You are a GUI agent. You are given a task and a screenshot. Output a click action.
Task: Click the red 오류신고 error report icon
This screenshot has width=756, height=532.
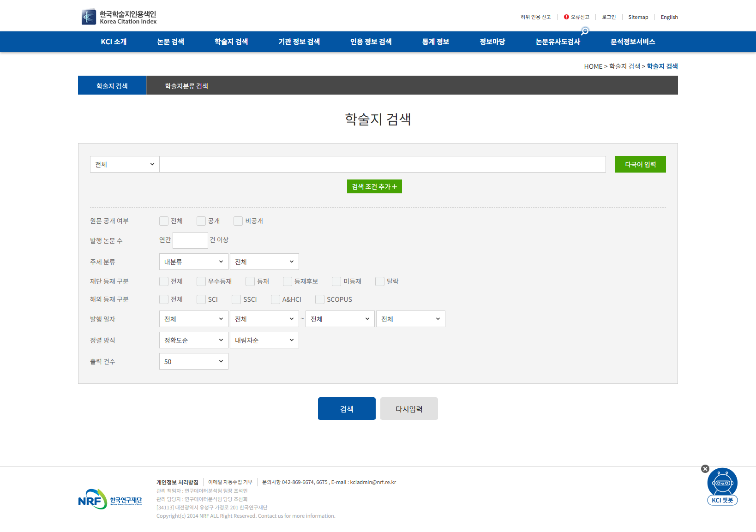point(566,17)
